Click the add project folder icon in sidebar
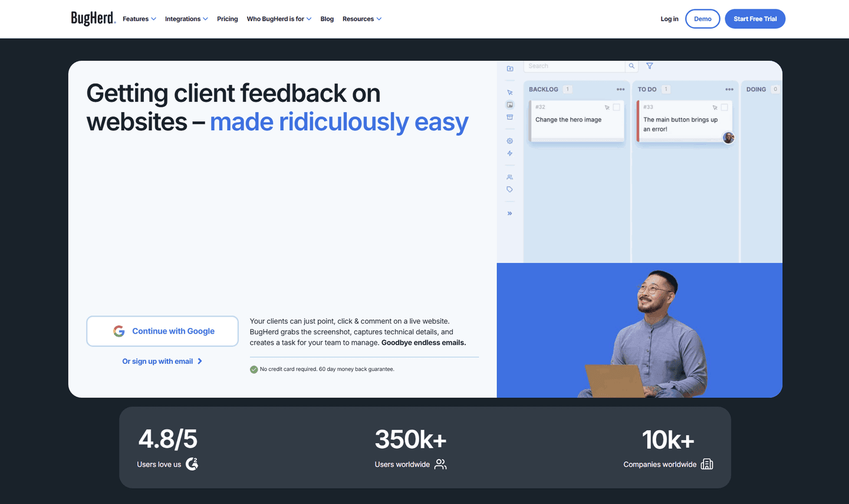 pos(510,68)
